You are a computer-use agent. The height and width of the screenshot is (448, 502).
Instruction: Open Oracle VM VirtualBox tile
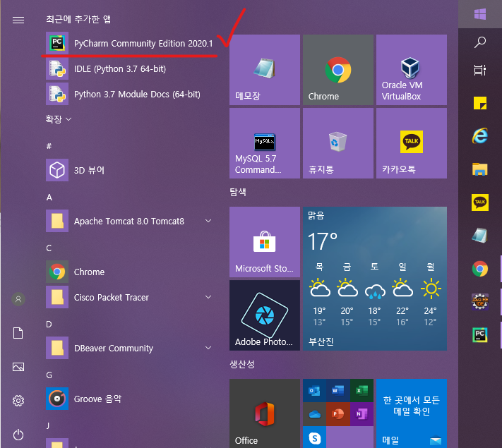[412, 70]
